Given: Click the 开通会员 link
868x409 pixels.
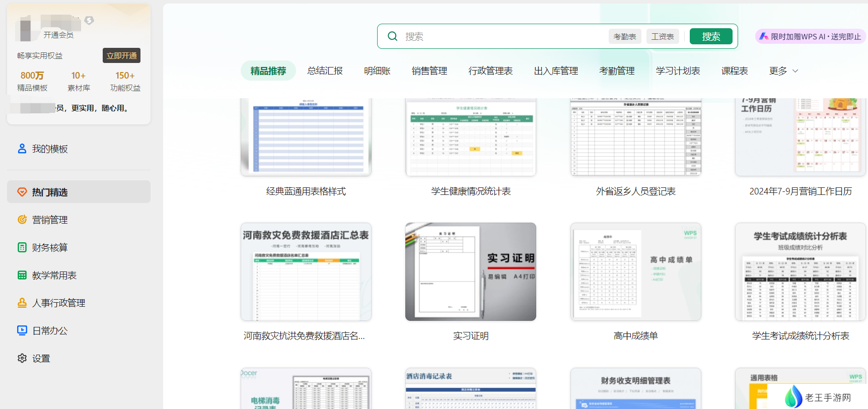Looking at the screenshot, I should click(58, 35).
